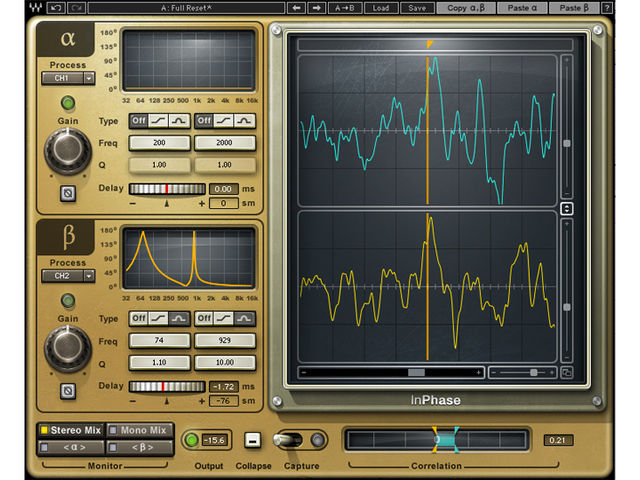Select alpha filter 1 bell type
This screenshot has height=480, width=640.
pyautogui.click(x=179, y=121)
